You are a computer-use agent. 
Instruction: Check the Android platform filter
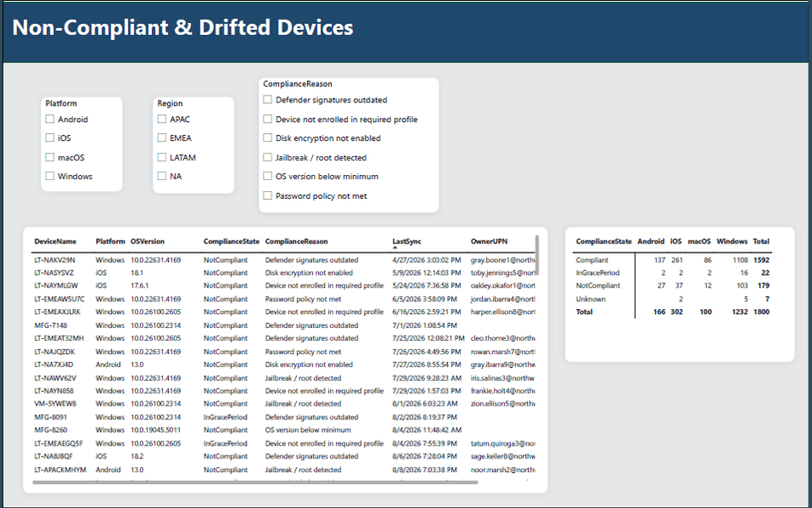click(x=49, y=120)
